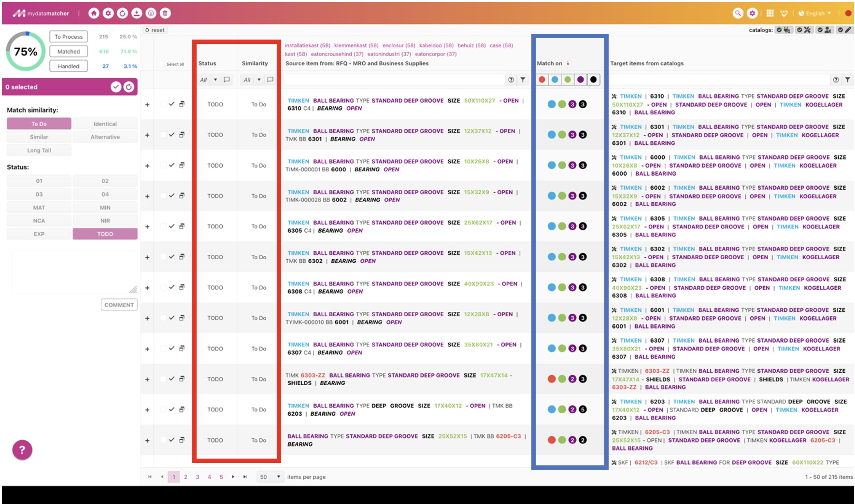Open Similarity column comment filter icon
This screenshot has height=504, width=855.
270,80
